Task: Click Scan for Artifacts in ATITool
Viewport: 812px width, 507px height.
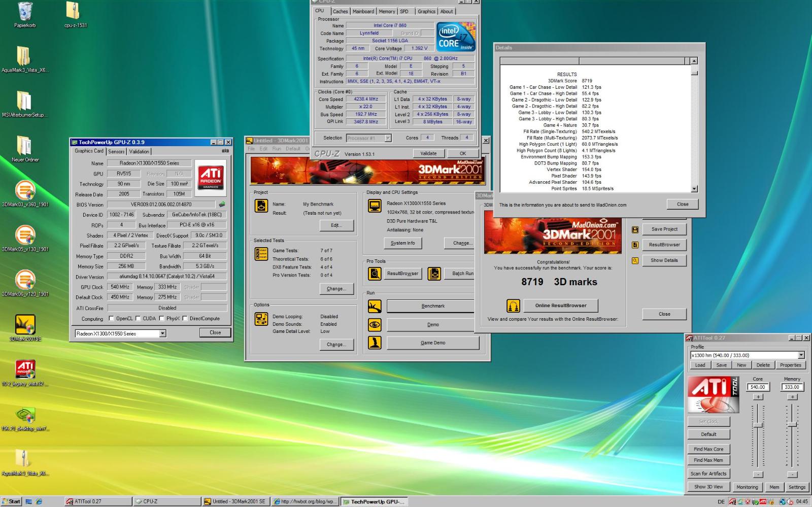Action: (x=708, y=474)
